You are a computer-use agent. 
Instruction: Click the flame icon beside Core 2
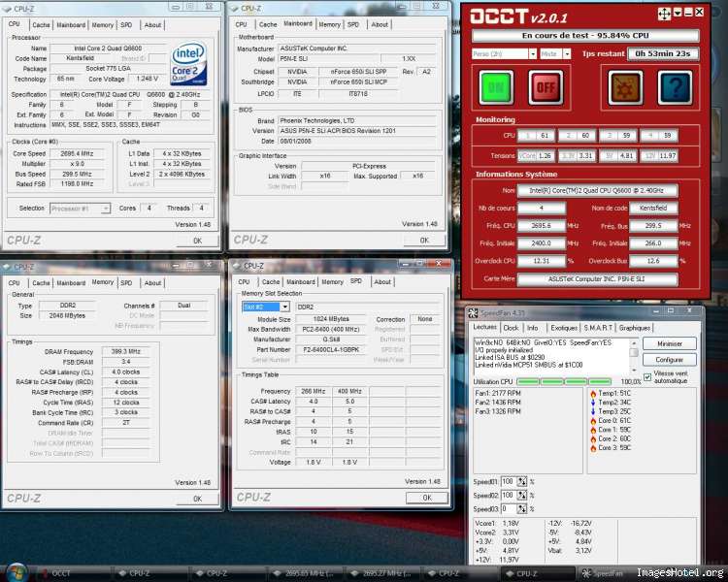coord(593,439)
